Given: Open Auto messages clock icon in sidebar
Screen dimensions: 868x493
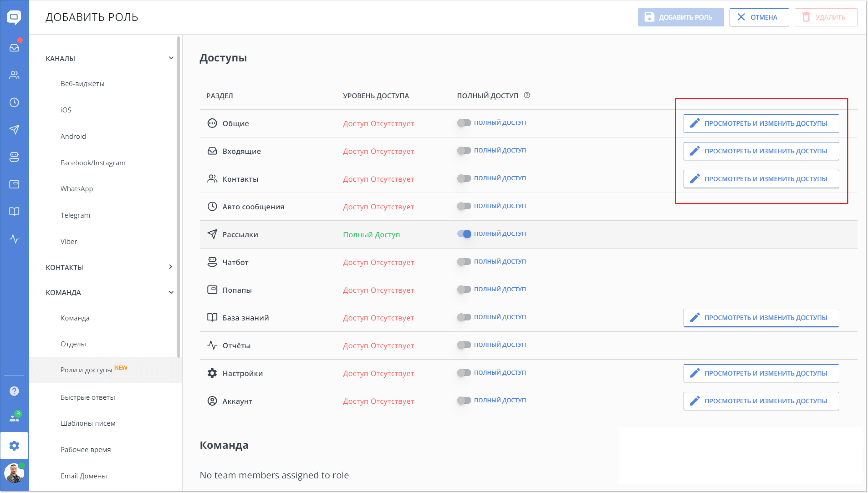Looking at the screenshot, I should tap(14, 102).
